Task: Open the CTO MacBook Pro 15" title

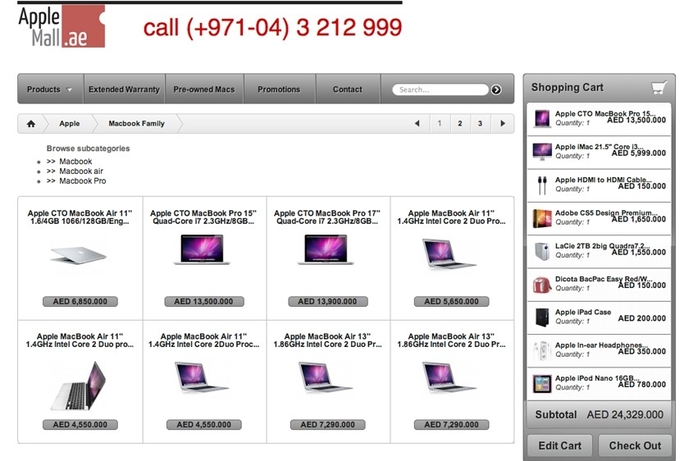Action: (203, 217)
